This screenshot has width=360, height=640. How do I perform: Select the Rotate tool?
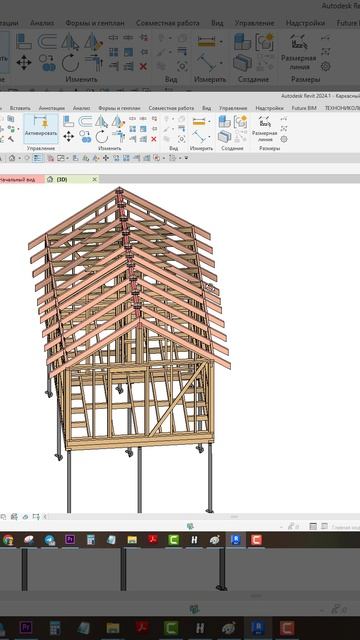[101, 136]
